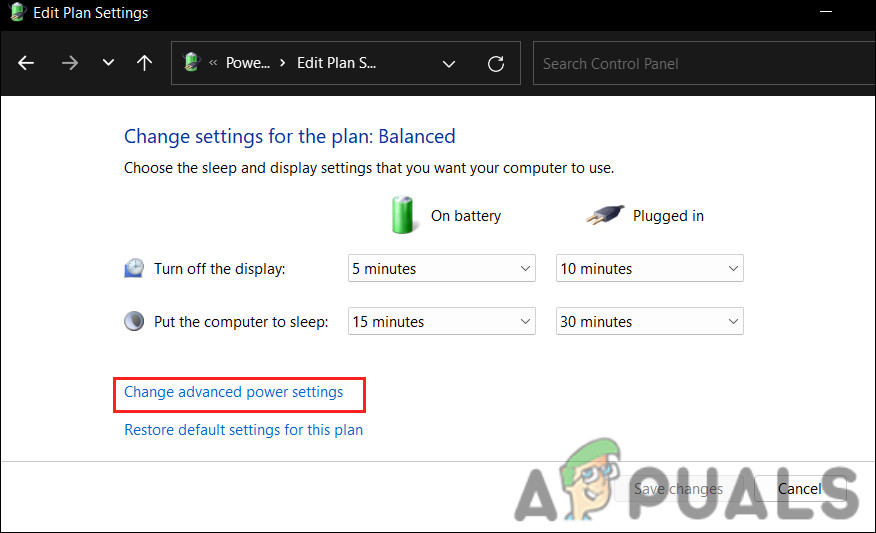Image resolution: width=876 pixels, height=533 pixels.
Task: Click the Save changes button
Action: (x=678, y=489)
